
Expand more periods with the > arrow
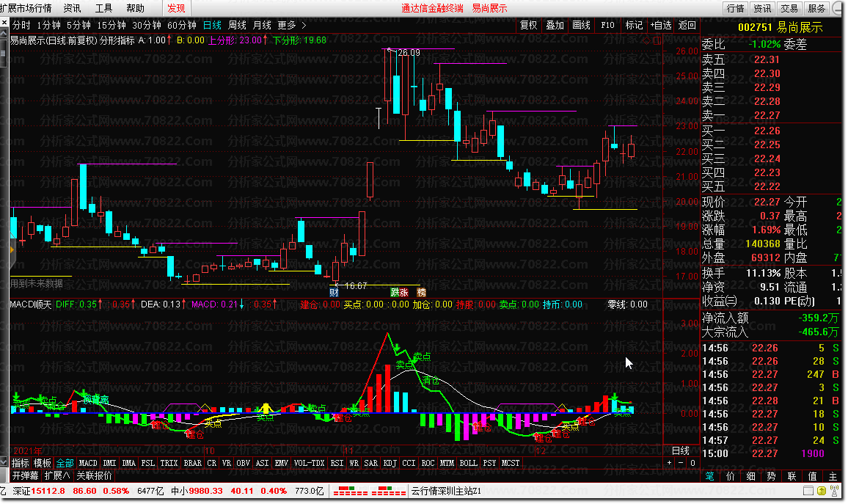(304, 26)
